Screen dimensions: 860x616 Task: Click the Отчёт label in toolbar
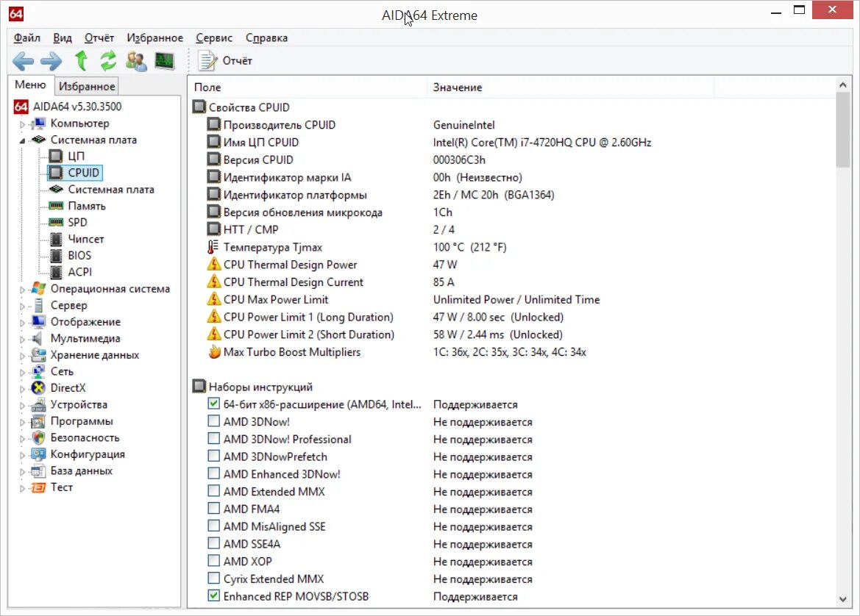click(x=238, y=61)
